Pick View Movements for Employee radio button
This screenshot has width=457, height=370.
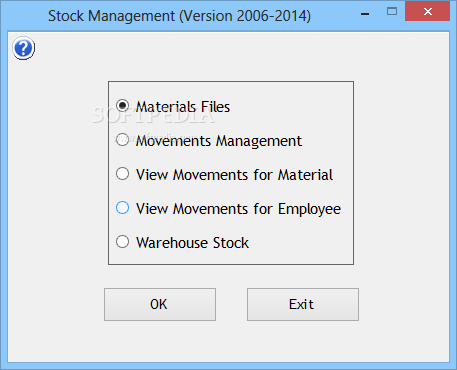[122, 208]
